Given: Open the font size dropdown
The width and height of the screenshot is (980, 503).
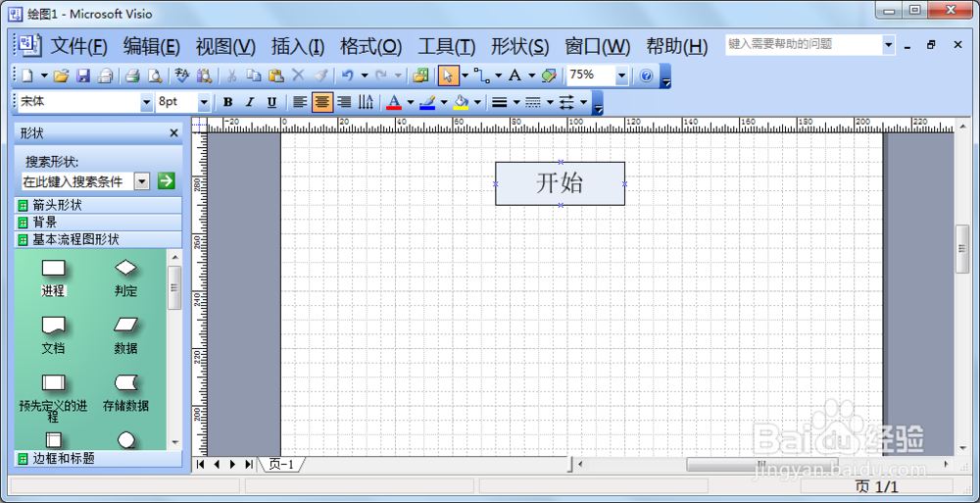Looking at the screenshot, I should click(x=204, y=102).
